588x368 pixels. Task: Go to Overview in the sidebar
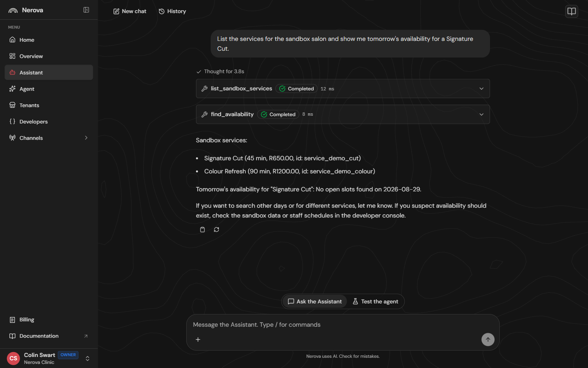pos(49,56)
